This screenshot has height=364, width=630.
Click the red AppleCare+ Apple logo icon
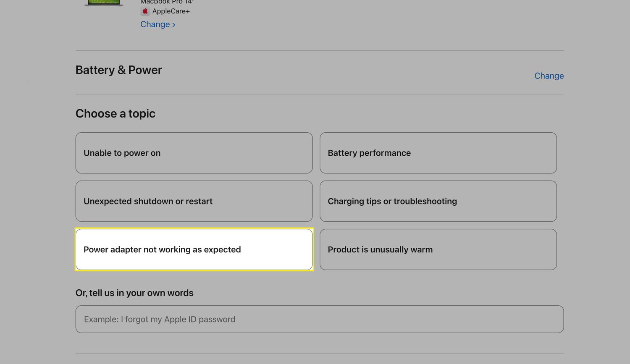point(145,11)
